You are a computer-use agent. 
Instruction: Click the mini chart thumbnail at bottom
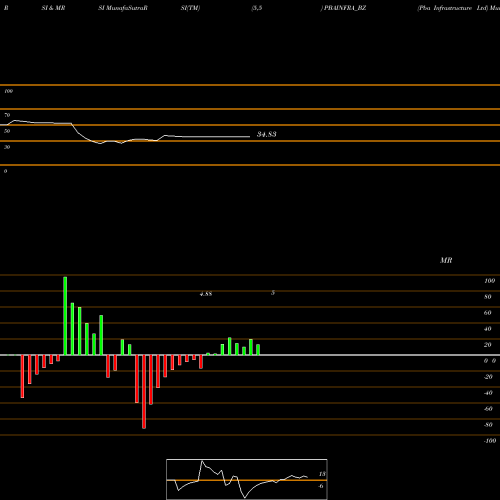coord(247,479)
